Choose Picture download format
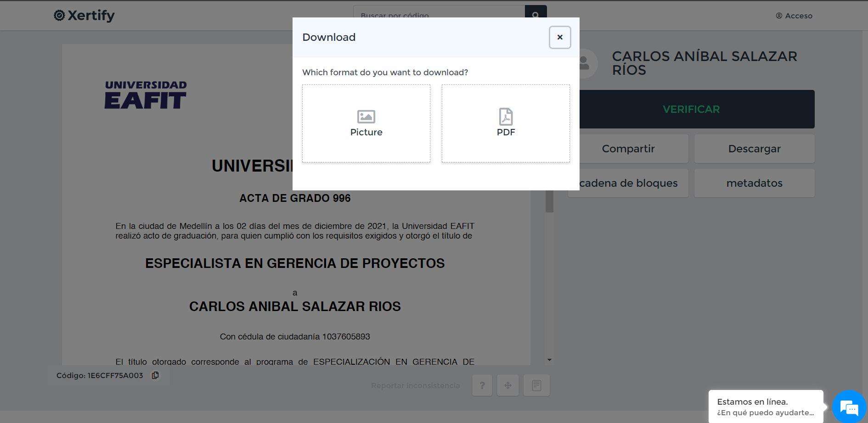 tap(366, 123)
